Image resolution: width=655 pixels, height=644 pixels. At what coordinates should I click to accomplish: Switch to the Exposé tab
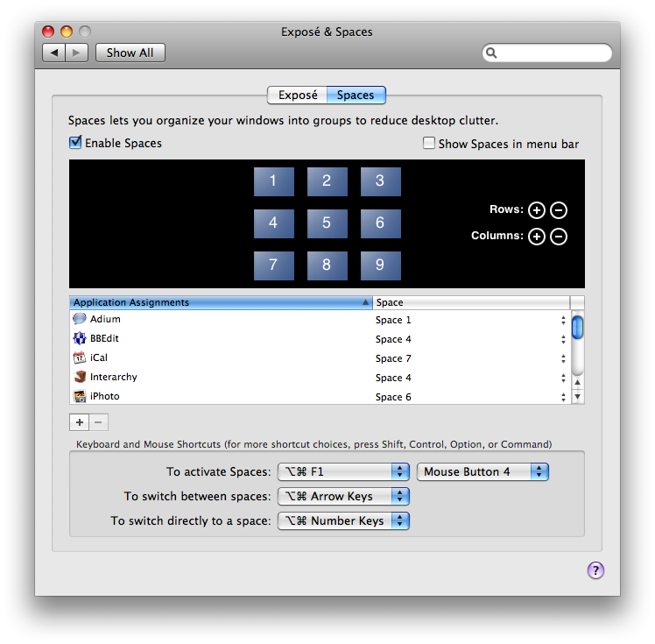coord(298,95)
